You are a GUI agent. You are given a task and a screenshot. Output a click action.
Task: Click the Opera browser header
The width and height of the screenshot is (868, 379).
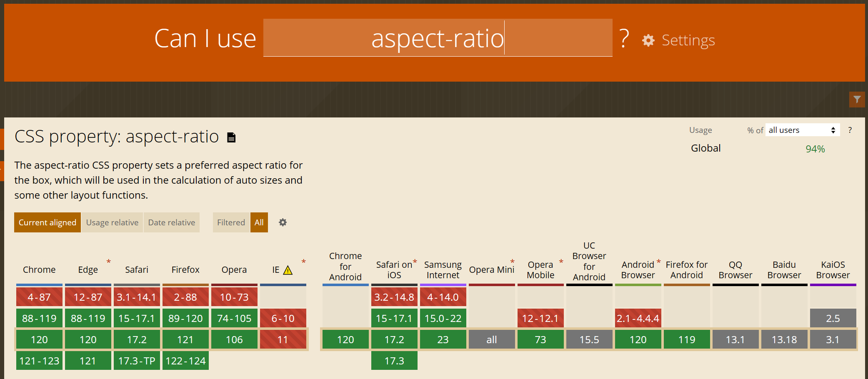(234, 270)
